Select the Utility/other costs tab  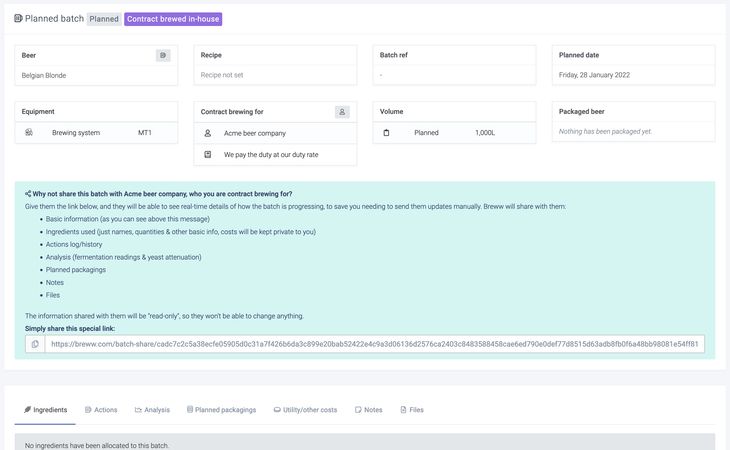(x=305, y=410)
